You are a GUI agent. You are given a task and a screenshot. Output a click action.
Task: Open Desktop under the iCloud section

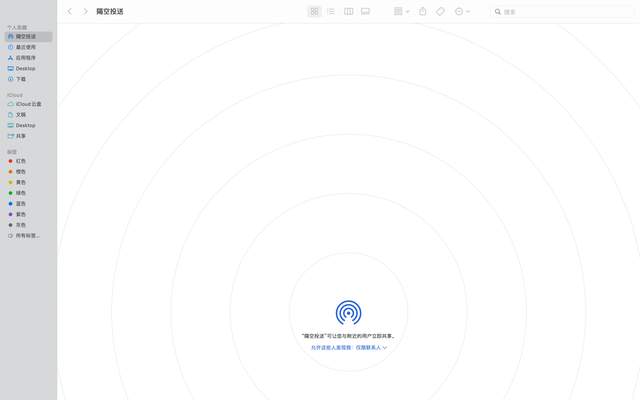[29, 125]
